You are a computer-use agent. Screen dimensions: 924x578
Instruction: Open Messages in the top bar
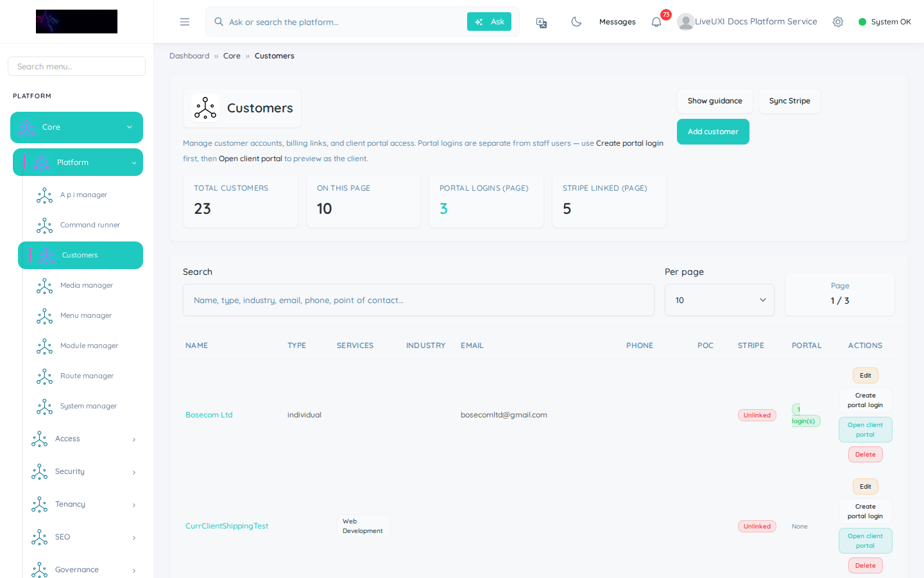617,22
